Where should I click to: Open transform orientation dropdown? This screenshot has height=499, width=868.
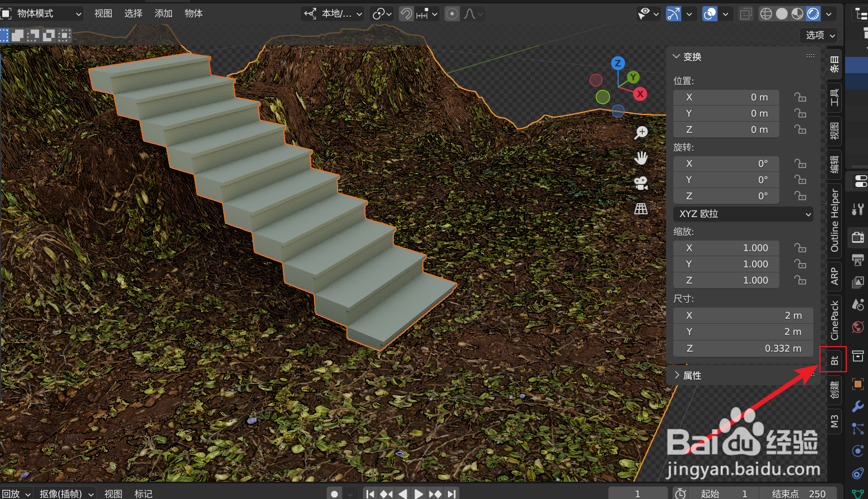click(x=332, y=13)
